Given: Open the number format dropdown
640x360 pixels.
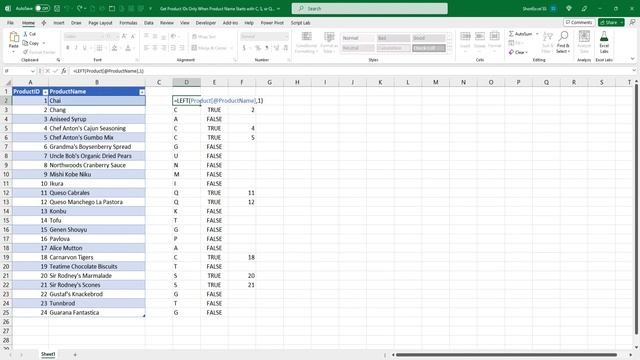Looking at the screenshot, I should pos(286,36).
